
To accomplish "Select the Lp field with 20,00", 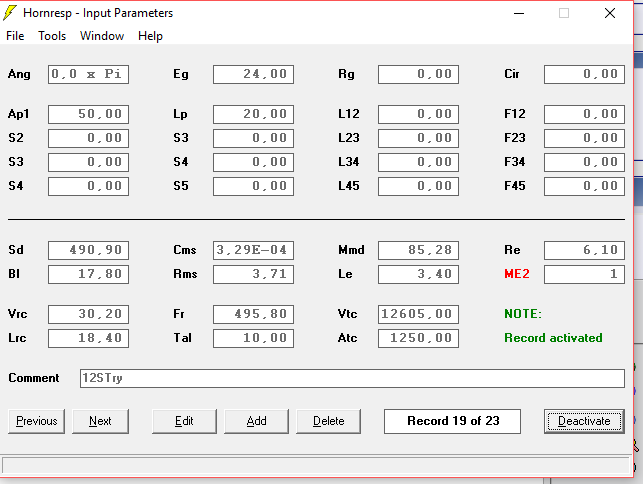I will tap(253, 114).
